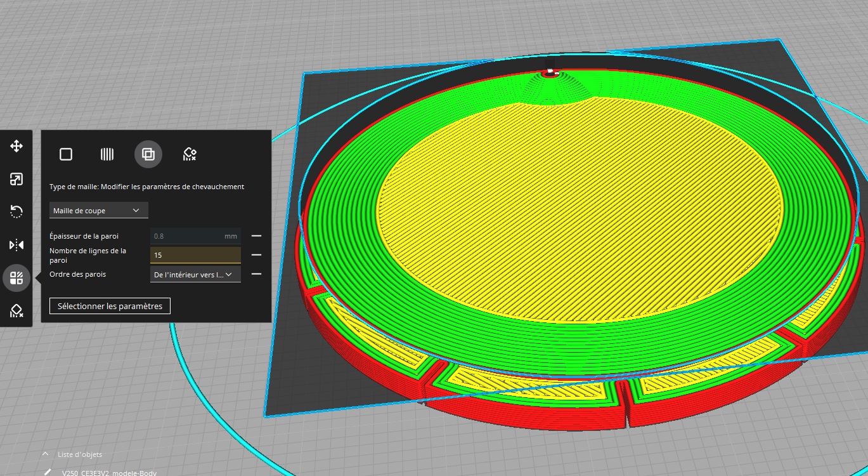The width and height of the screenshot is (868, 476).
Task: Choose the Rotate tool
Action: pos(16,212)
